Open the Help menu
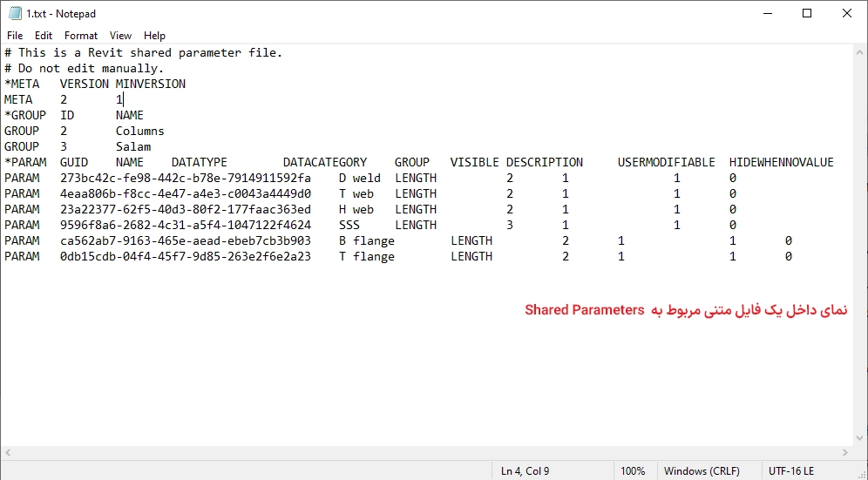This screenshot has height=480, width=868. 154,36
